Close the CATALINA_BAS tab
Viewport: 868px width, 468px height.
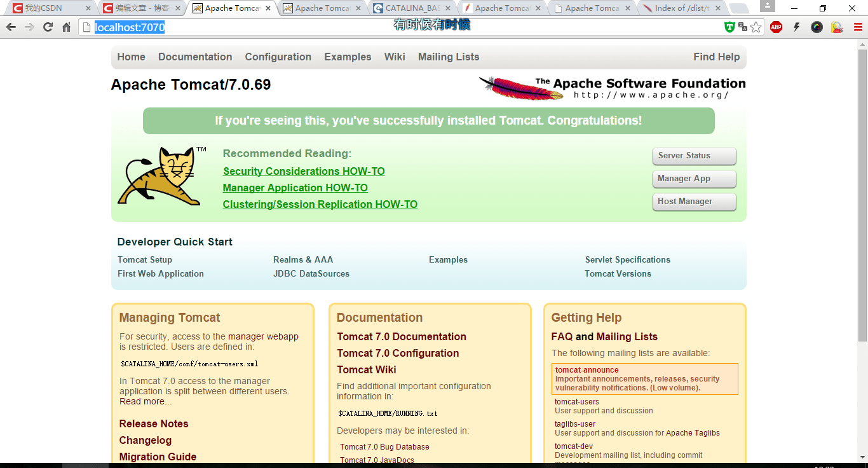coord(449,8)
